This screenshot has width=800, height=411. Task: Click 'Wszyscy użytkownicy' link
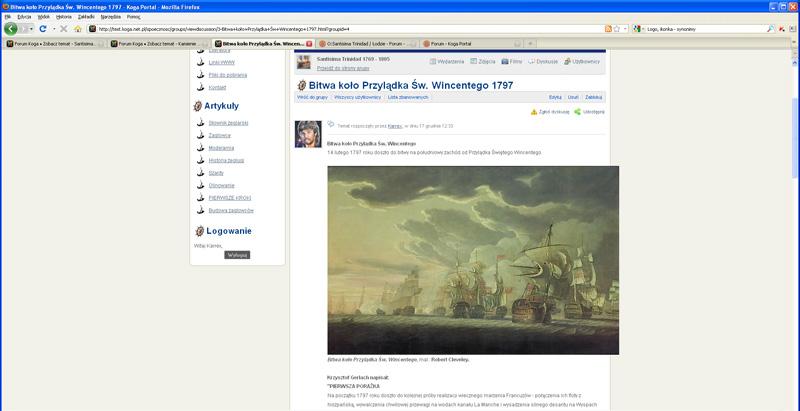[357, 97]
